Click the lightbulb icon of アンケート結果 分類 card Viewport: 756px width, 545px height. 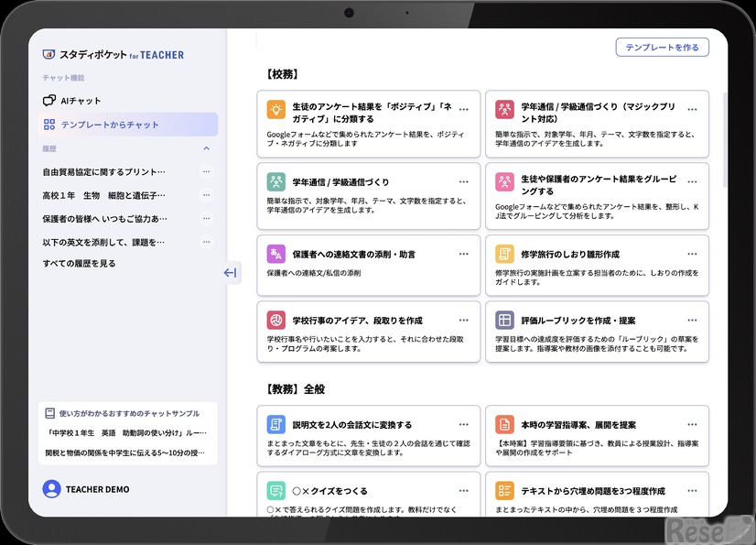coord(276,109)
